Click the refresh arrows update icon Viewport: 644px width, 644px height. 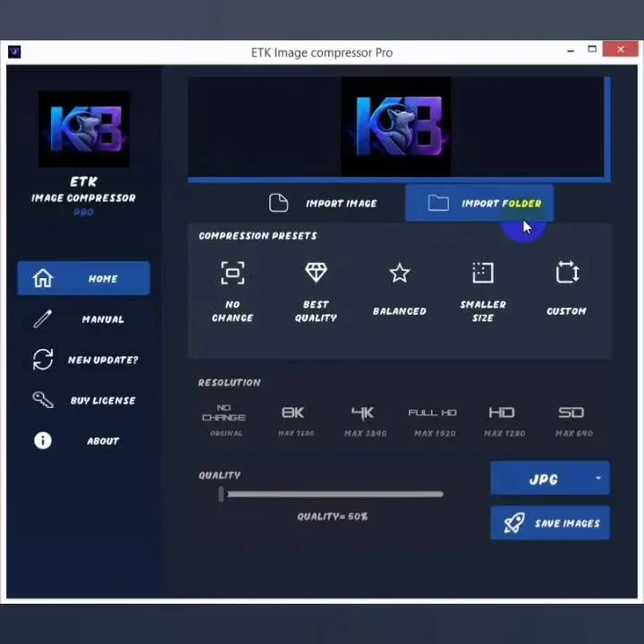click(43, 360)
